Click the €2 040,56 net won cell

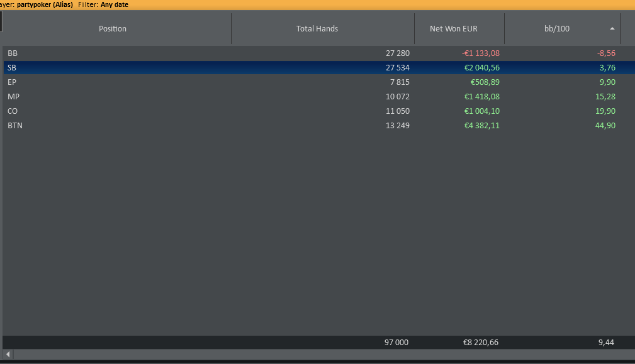(x=482, y=67)
